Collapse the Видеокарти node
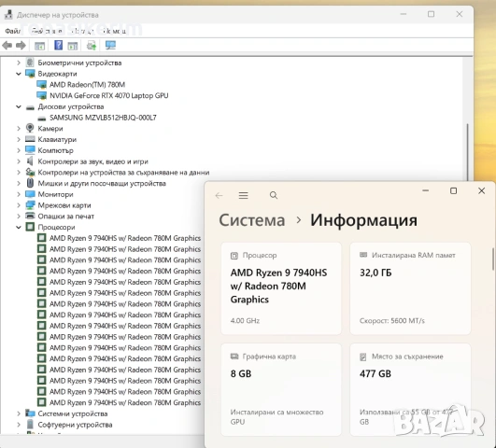 (x=19, y=74)
